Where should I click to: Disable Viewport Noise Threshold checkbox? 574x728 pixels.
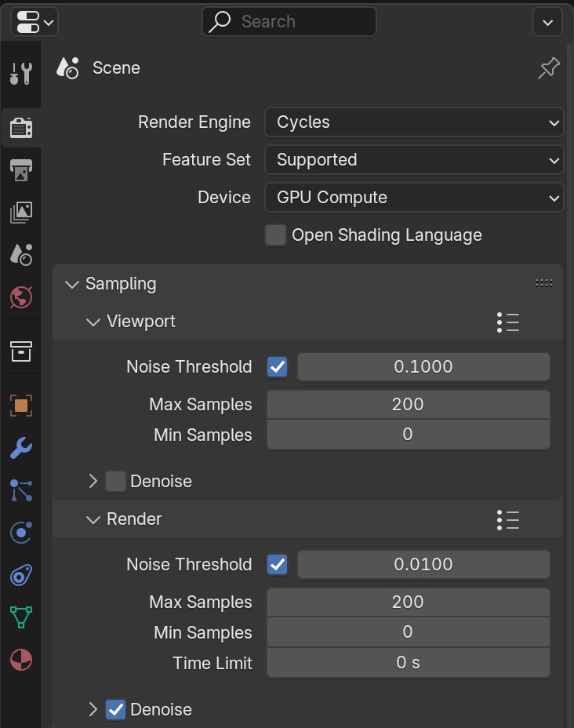[277, 367]
